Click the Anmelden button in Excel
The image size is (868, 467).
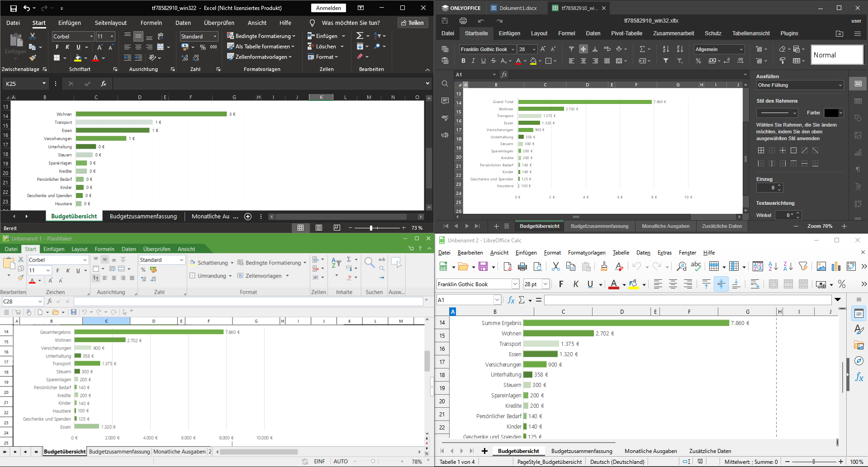[x=329, y=8]
